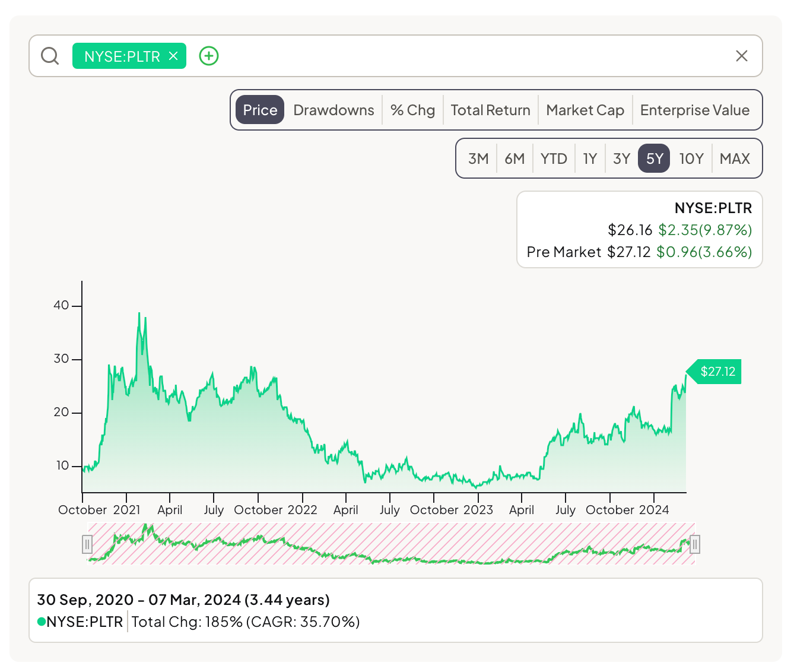
Task: Choose the 5Y time range
Action: click(x=654, y=159)
